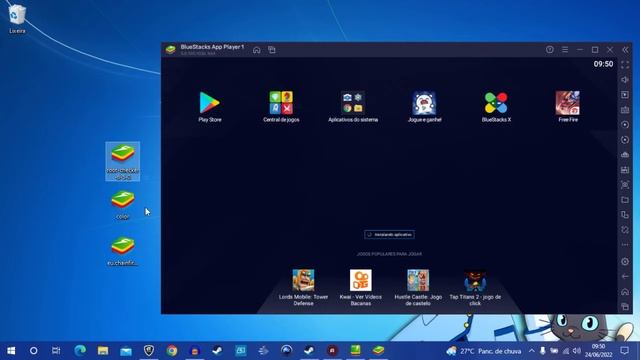Open Lords Mobile: Tower Defense suggestion
Screen dimensions: 640x360
point(303,287)
